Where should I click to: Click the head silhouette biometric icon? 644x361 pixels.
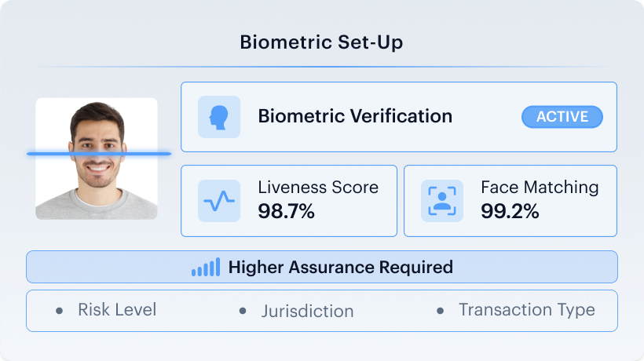click(219, 117)
